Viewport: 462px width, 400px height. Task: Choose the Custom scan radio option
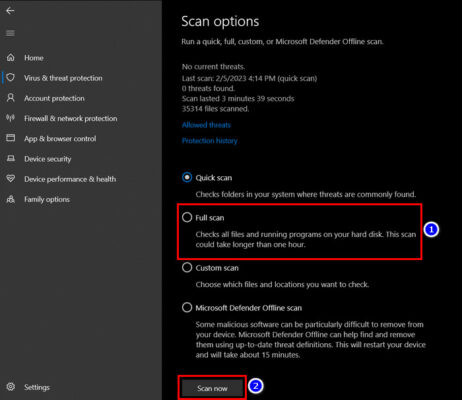[187, 267]
